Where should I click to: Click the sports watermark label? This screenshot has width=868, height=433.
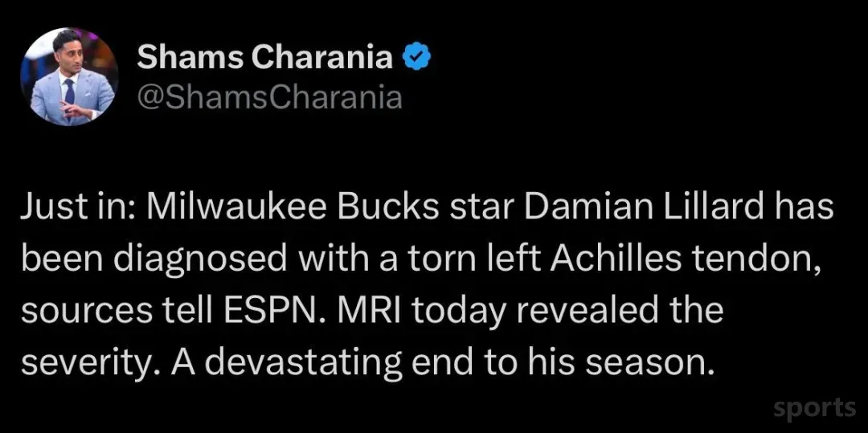(x=814, y=409)
